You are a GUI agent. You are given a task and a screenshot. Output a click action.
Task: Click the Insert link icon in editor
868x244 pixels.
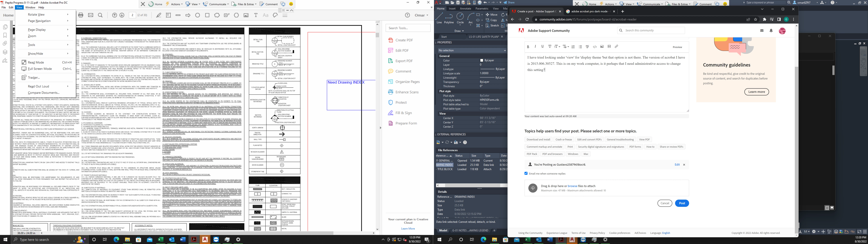616,47
